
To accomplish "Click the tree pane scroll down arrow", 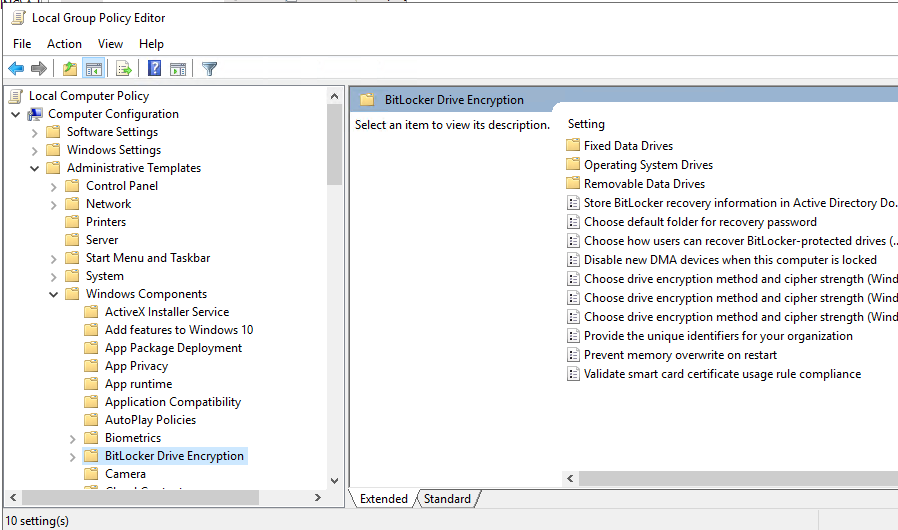I will (x=334, y=480).
